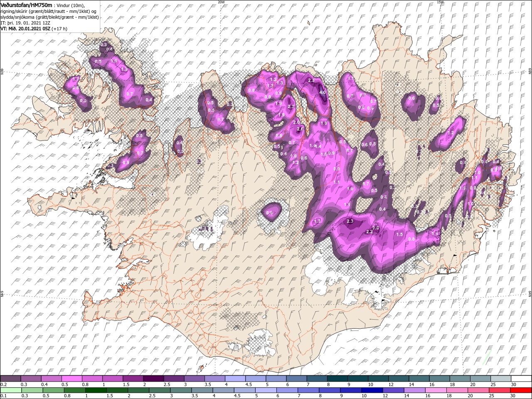
Task: Click the valid time "VT: Mið. 20.01.2021 05Z"
Action: tap(25, 29)
